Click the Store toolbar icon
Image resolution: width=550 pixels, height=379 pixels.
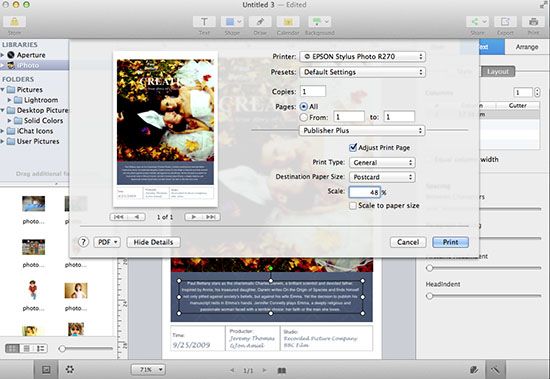point(14,22)
